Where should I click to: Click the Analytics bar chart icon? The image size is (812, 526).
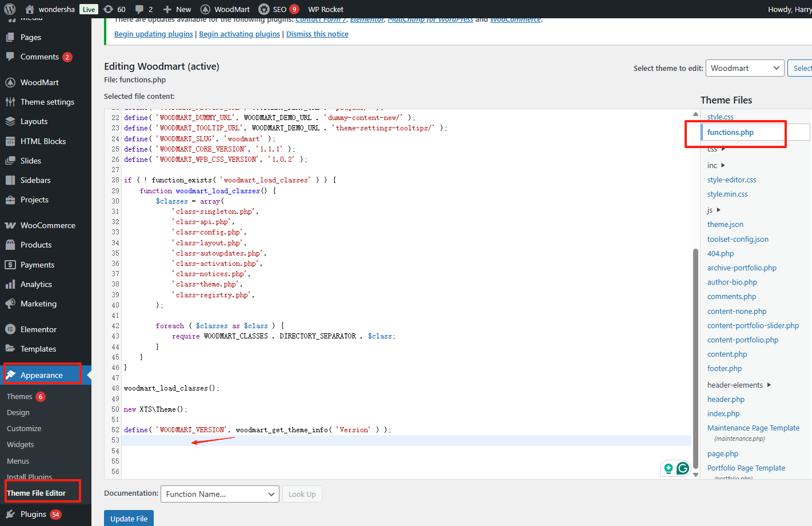pyautogui.click(x=10, y=284)
